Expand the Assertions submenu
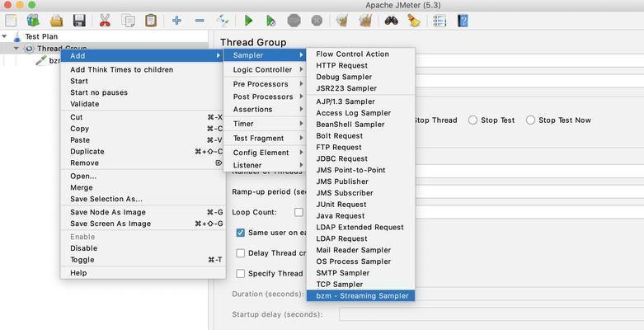 click(265, 110)
